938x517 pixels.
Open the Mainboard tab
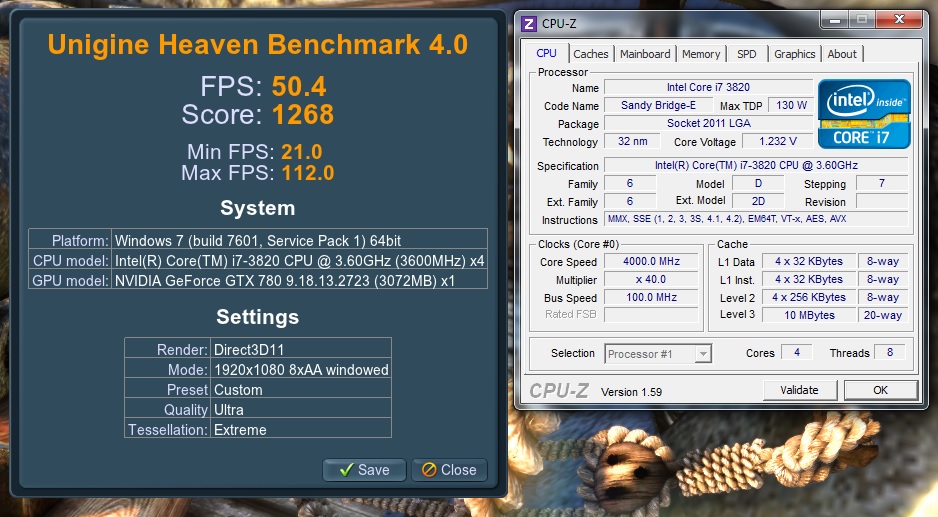[645, 54]
